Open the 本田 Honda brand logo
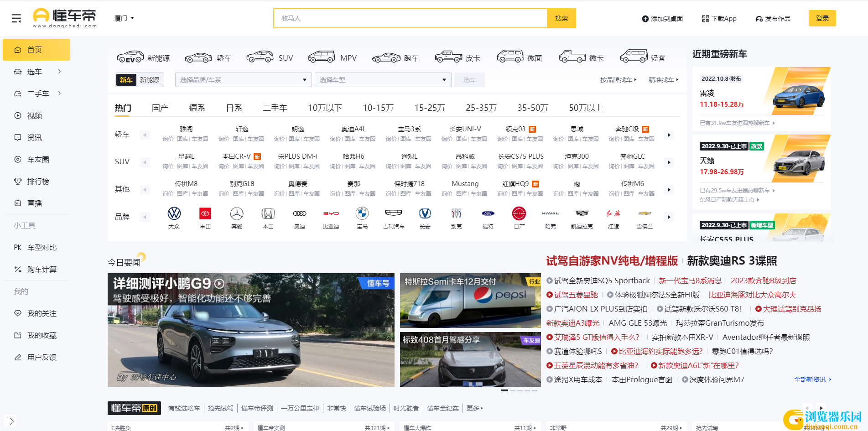 coord(268,213)
